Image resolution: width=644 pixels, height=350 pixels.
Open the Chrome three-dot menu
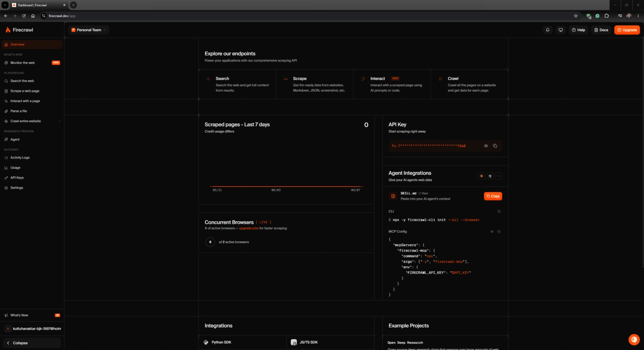click(x=638, y=16)
